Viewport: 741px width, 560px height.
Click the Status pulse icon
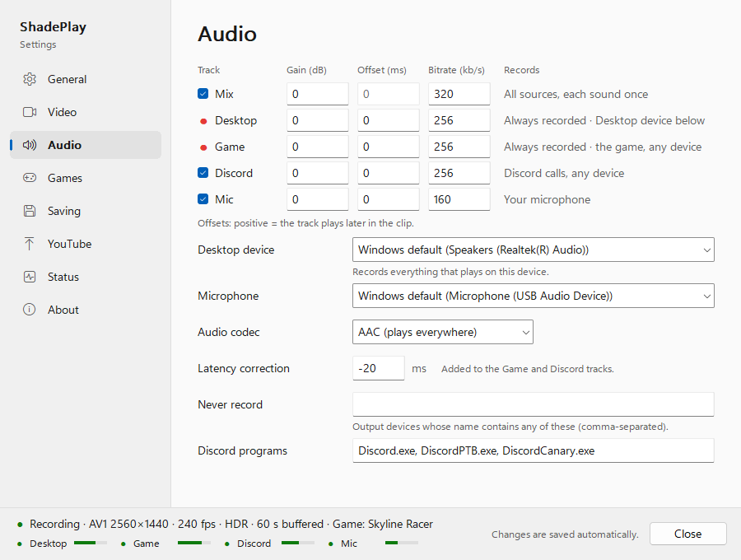tap(30, 277)
